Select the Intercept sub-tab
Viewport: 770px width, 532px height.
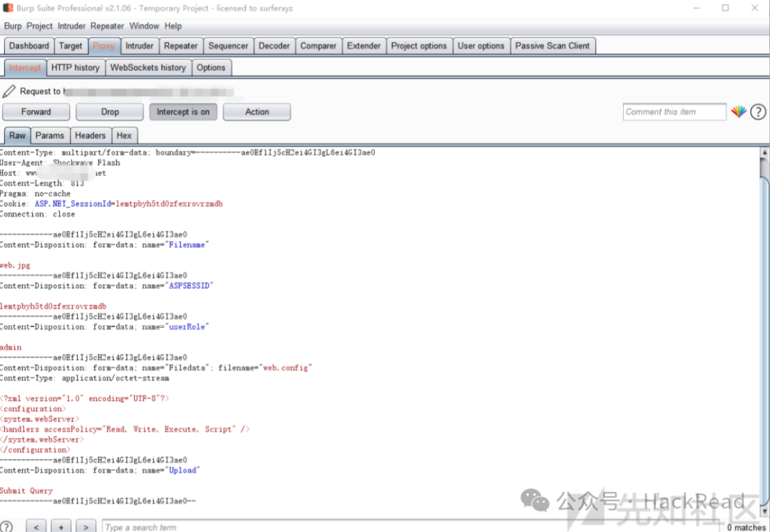tap(25, 68)
